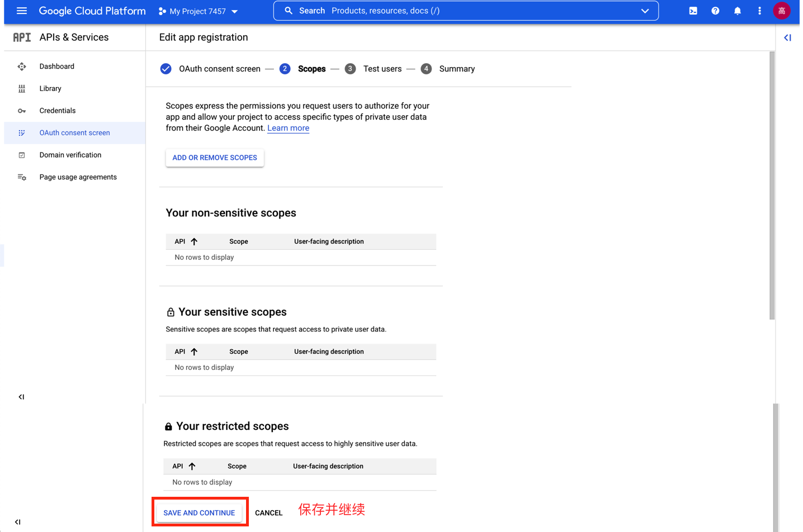Click the Credentials key icon
The image size is (803, 532).
(x=22, y=111)
